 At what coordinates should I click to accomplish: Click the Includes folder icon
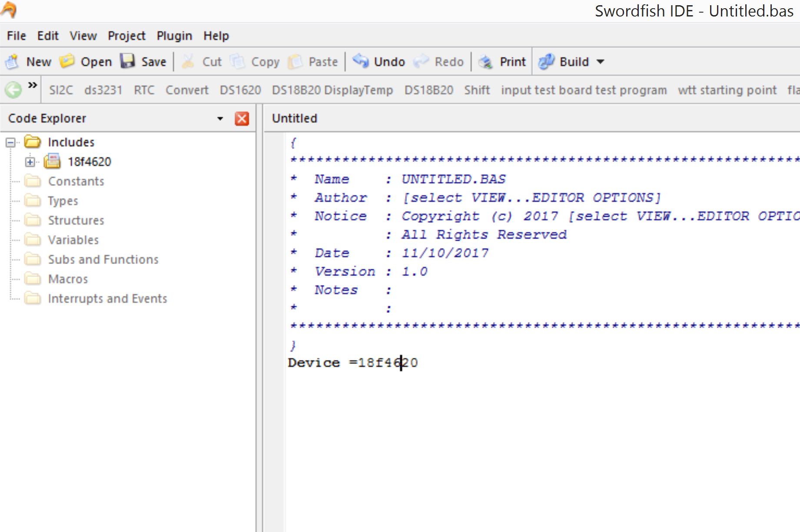pos(33,142)
